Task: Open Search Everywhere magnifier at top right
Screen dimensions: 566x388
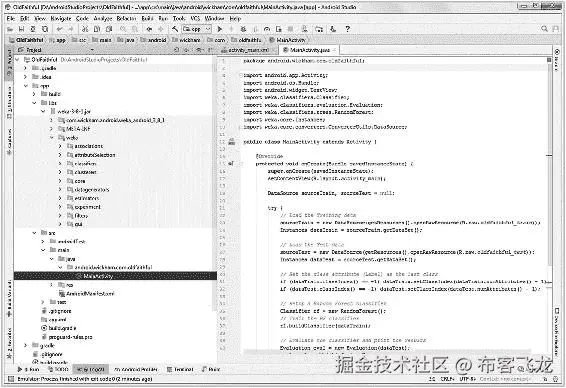Action: click(544, 29)
